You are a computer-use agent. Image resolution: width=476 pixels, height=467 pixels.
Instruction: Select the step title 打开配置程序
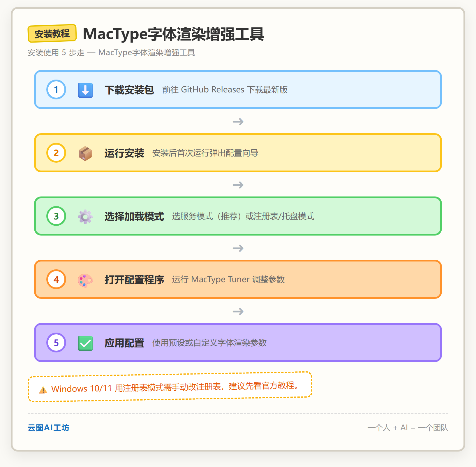click(134, 280)
